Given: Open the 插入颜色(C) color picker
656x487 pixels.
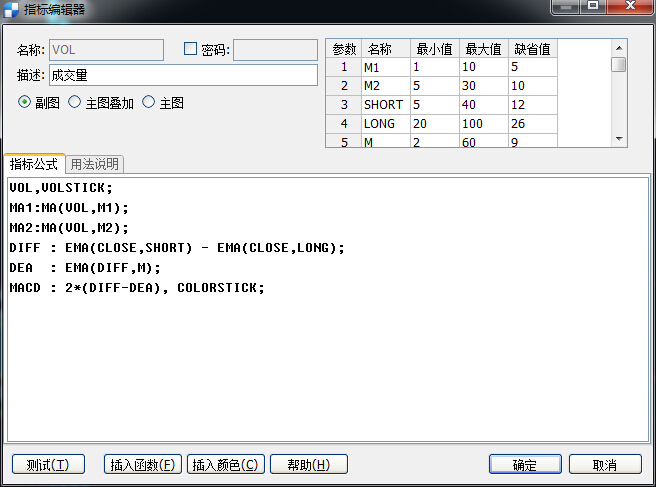Looking at the screenshot, I should pyautogui.click(x=225, y=464).
